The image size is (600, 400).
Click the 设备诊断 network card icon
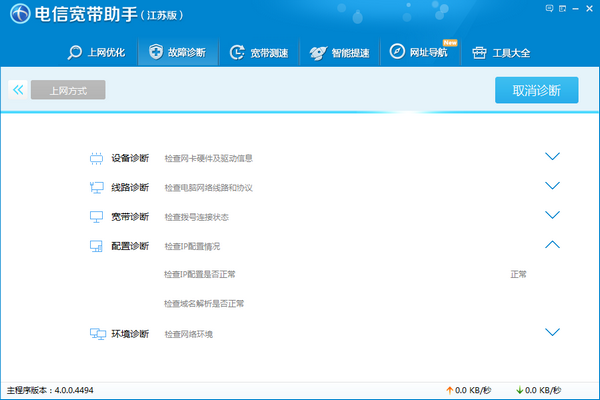(97, 158)
